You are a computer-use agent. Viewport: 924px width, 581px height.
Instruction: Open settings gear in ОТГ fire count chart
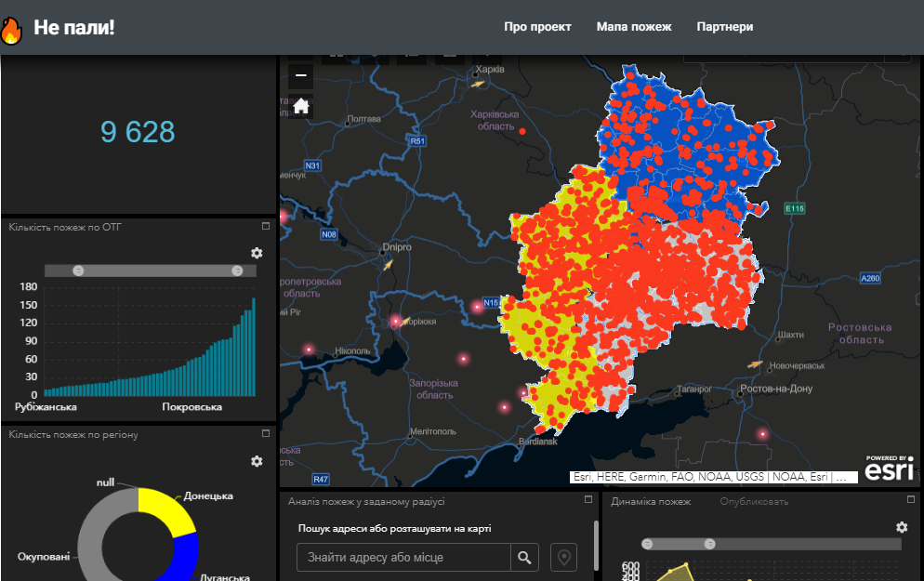[x=257, y=253]
